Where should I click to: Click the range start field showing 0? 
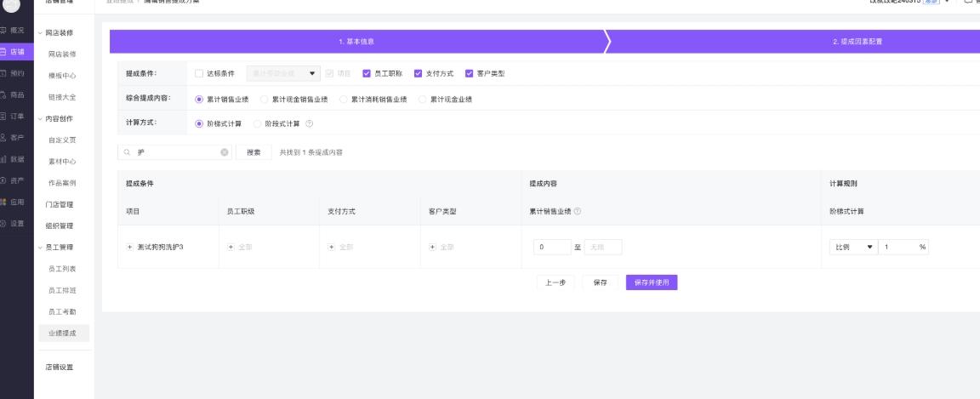[552, 247]
